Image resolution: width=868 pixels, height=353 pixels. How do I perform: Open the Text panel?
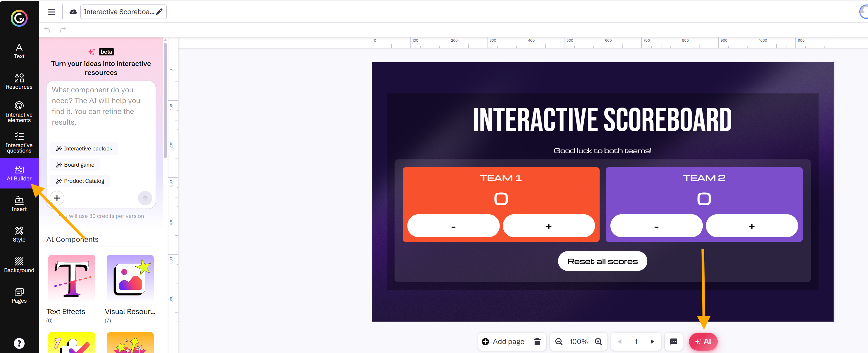pos(19,51)
